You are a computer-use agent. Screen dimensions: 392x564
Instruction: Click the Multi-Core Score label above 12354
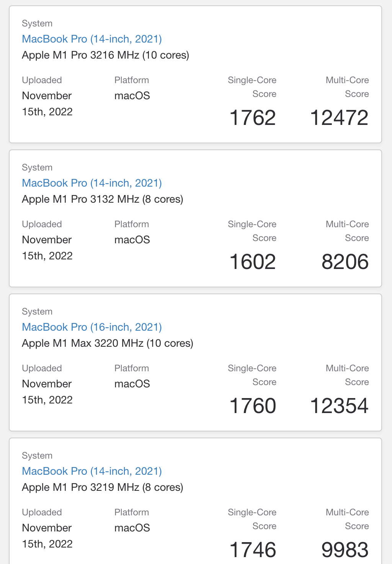(x=347, y=375)
